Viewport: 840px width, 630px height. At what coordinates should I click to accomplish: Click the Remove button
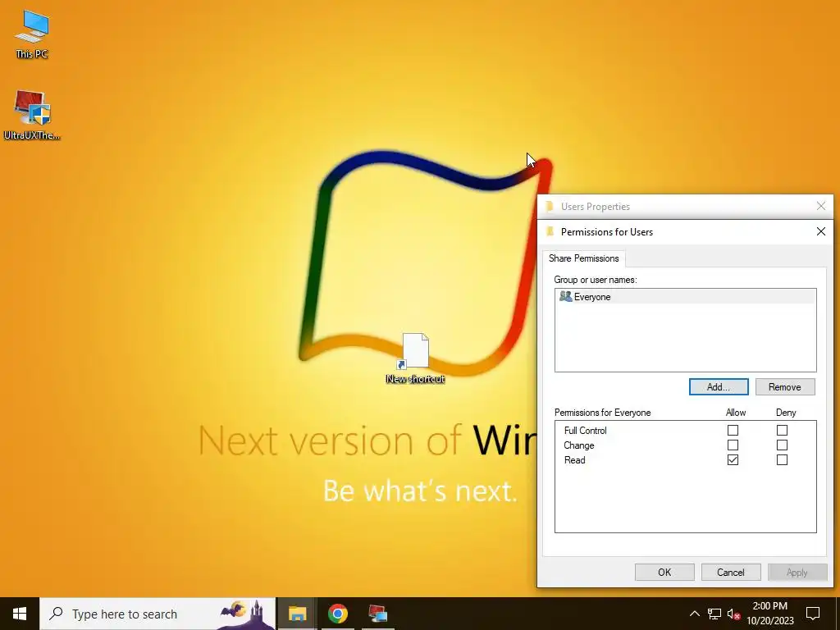coord(785,387)
